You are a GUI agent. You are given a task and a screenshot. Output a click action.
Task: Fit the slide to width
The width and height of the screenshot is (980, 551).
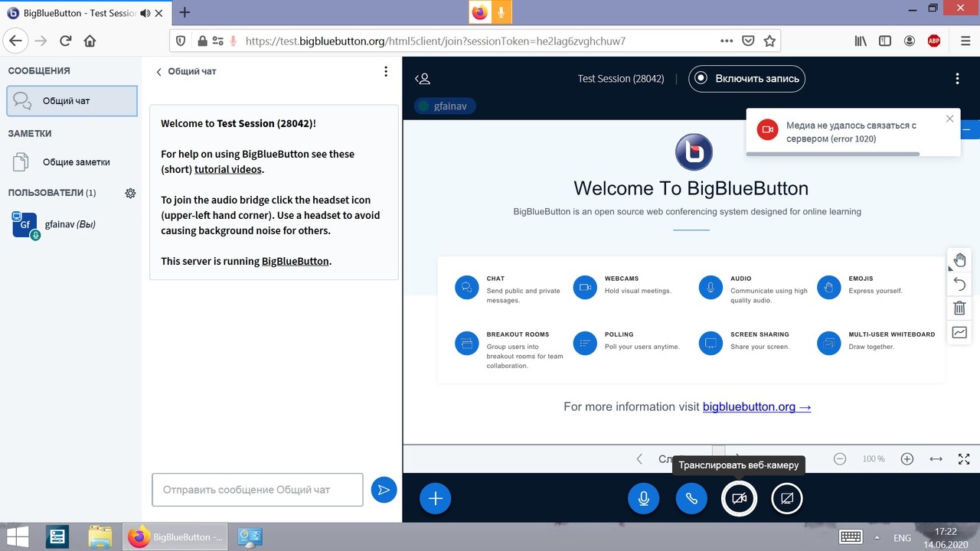pos(936,459)
